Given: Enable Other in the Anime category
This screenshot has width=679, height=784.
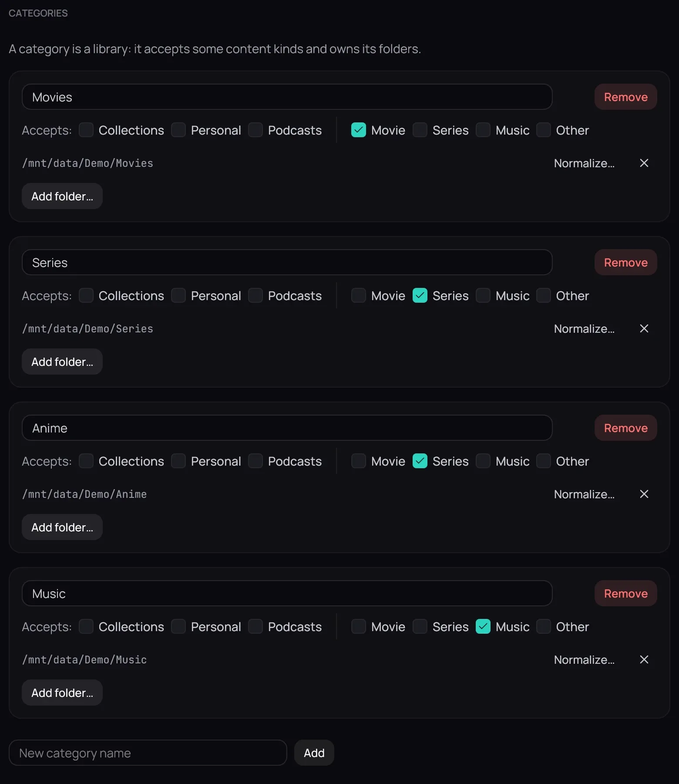Looking at the screenshot, I should point(544,461).
